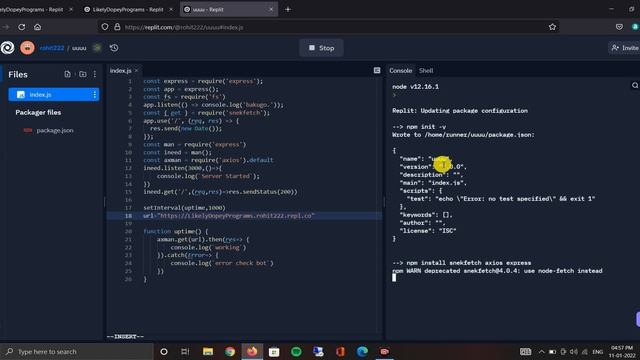Viewport: 640px width, 360px height.
Task: Close the LikelyDopeyPrograms browser tab
Action: point(171,9)
